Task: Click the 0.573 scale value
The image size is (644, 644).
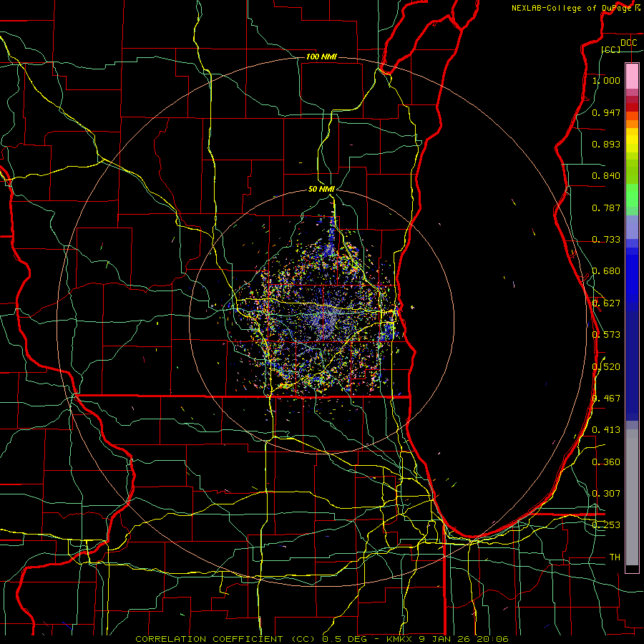Action: 606,335
